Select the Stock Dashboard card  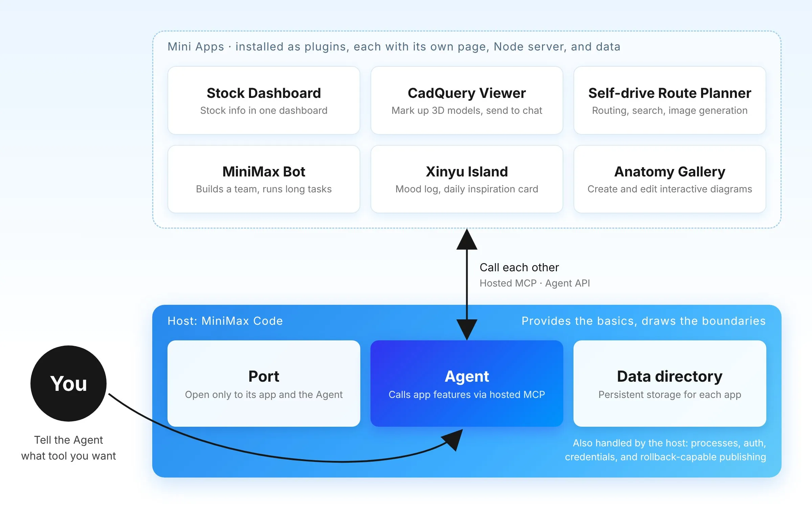pos(264,100)
